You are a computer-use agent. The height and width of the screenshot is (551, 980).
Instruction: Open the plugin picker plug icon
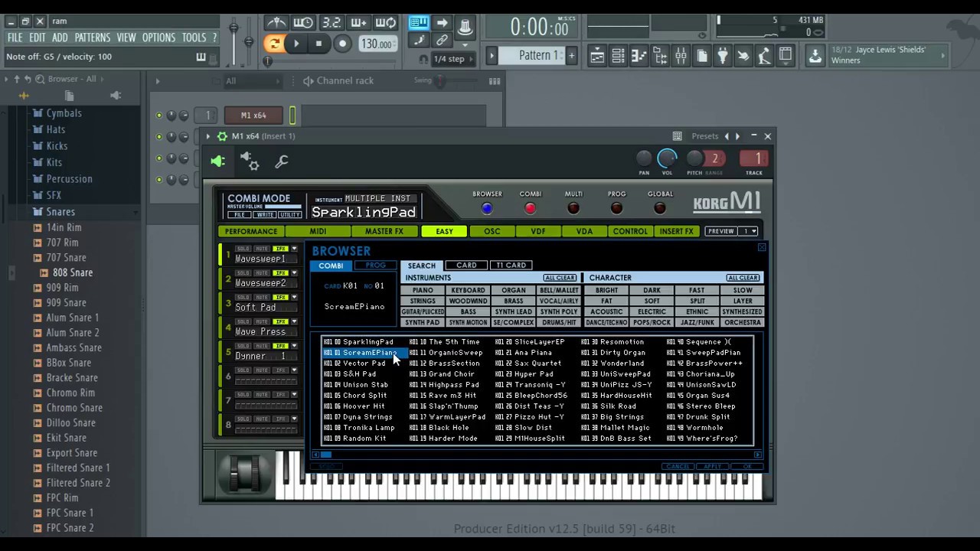(722, 56)
